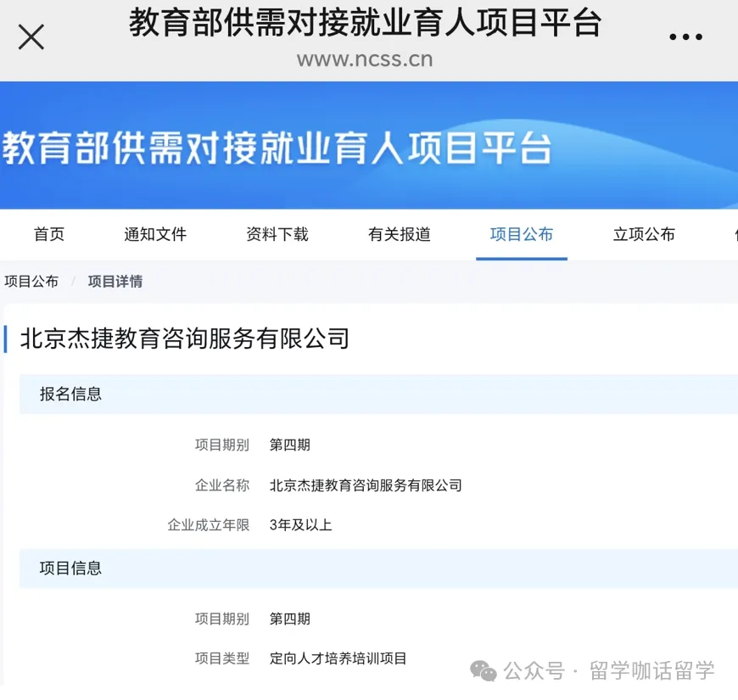738x700 pixels.
Task: Click the browser header page title text
Action: coord(366,23)
